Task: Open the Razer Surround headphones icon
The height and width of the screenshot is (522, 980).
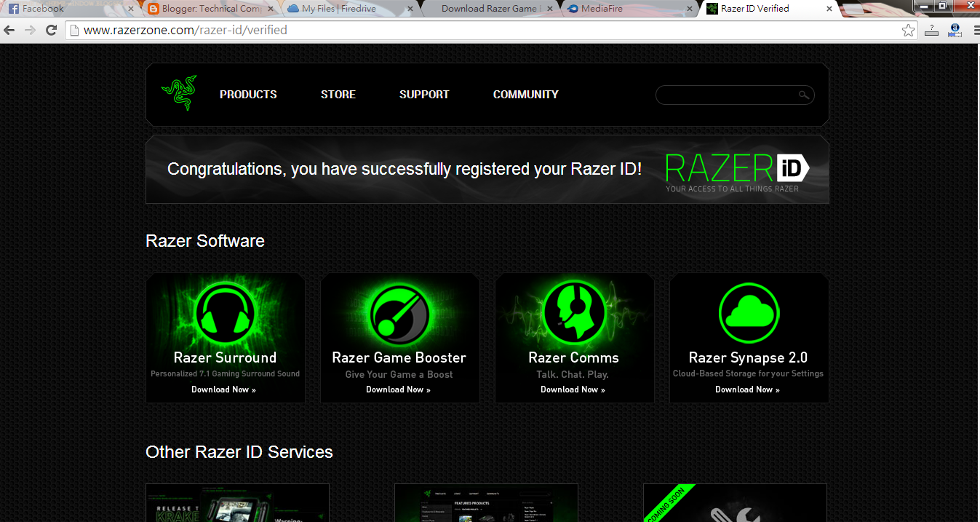Action: click(x=225, y=313)
